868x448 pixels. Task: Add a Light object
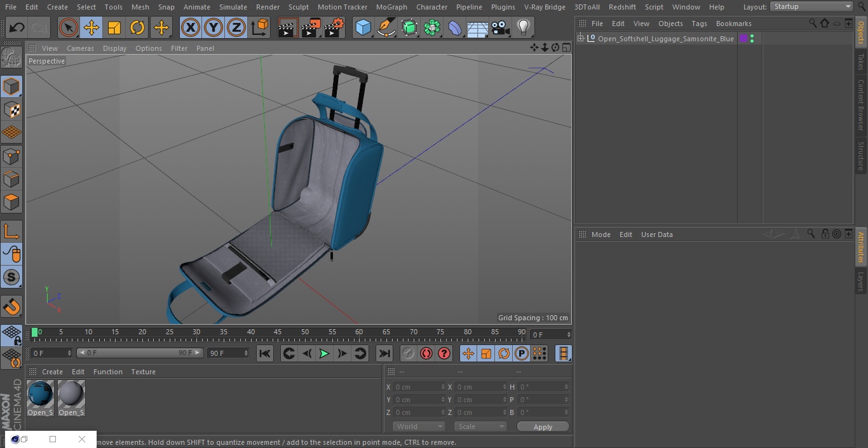click(523, 27)
